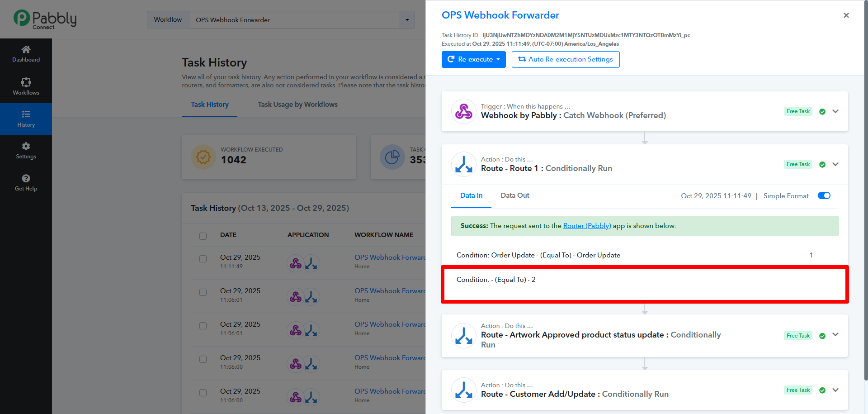This screenshot has height=414, width=868.
Task: Click the APPLICATION column header
Action: coord(308,235)
